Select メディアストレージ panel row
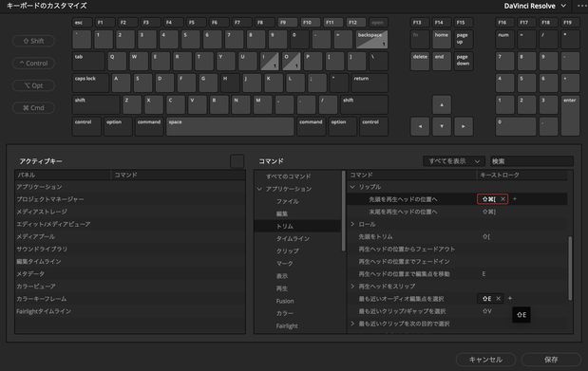The width and height of the screenshot is (588, 371). [130, 212]
